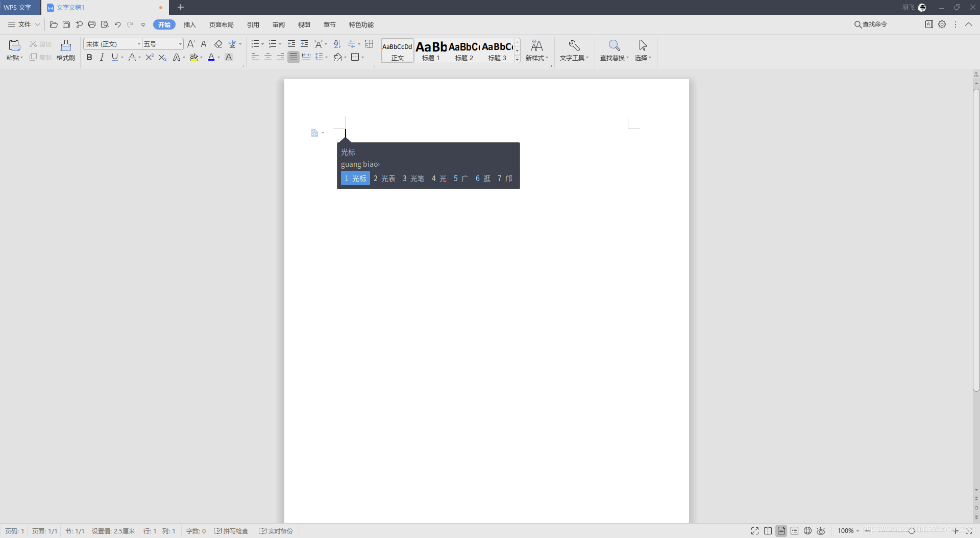Enable Eye Protection mode icon
The height and width of the screenshot is (538, 980).
click(821, 531)
